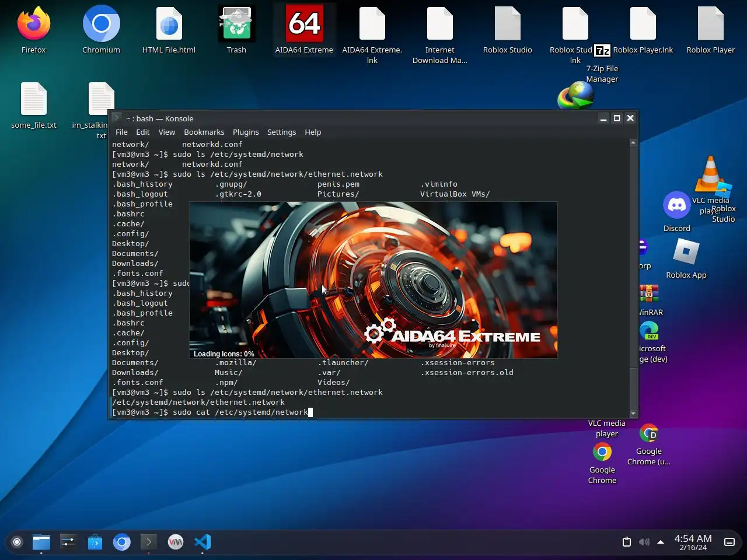Open the Discover software store taskbar icon

[95, 542]
